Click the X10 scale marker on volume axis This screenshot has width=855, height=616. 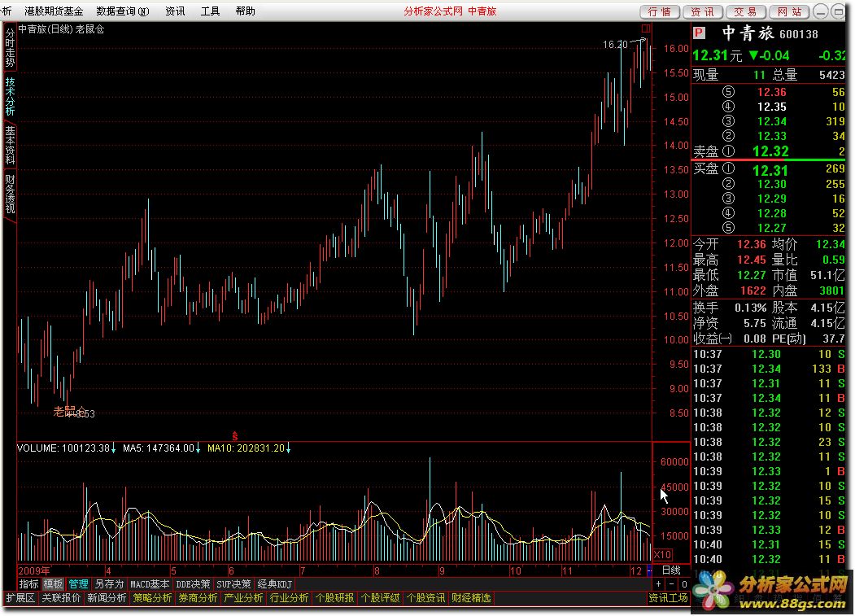coord(662,554)
